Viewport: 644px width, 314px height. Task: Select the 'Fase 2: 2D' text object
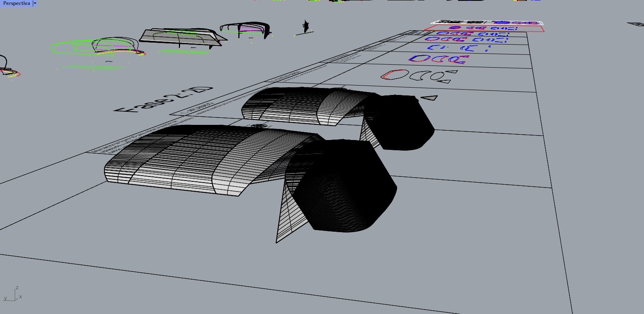pyautogui.click(x=164, y=99)
